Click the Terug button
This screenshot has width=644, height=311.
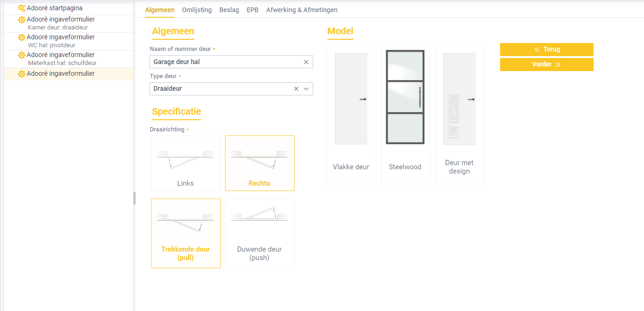pos(546,49)
